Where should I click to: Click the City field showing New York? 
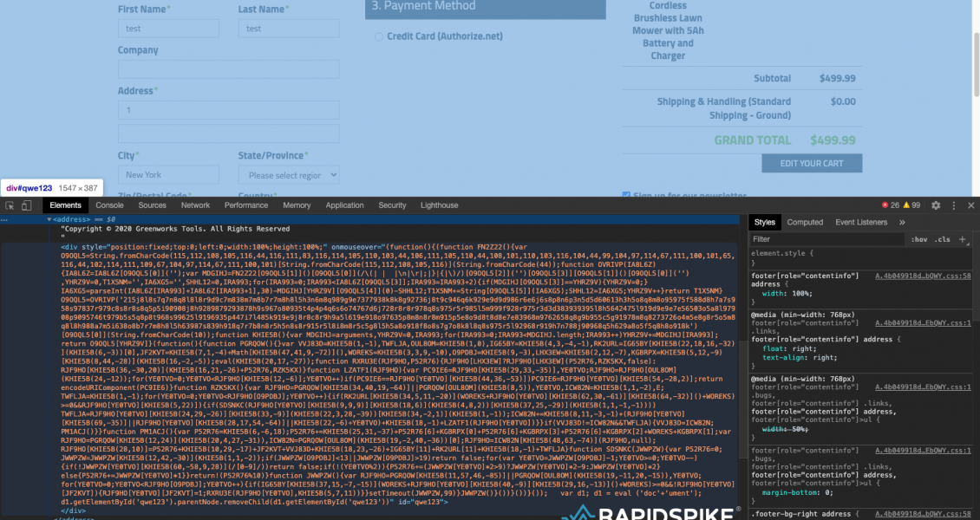169,175
